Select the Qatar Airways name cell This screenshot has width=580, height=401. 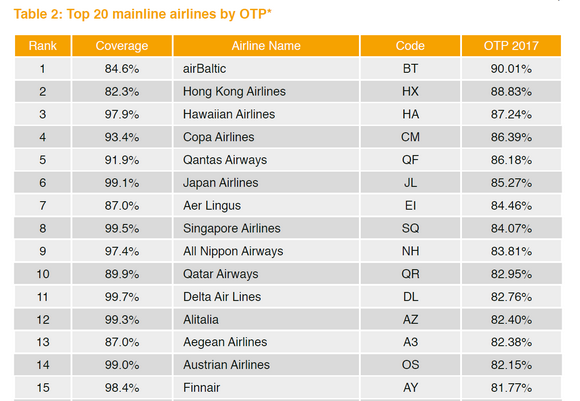point(266,274)
